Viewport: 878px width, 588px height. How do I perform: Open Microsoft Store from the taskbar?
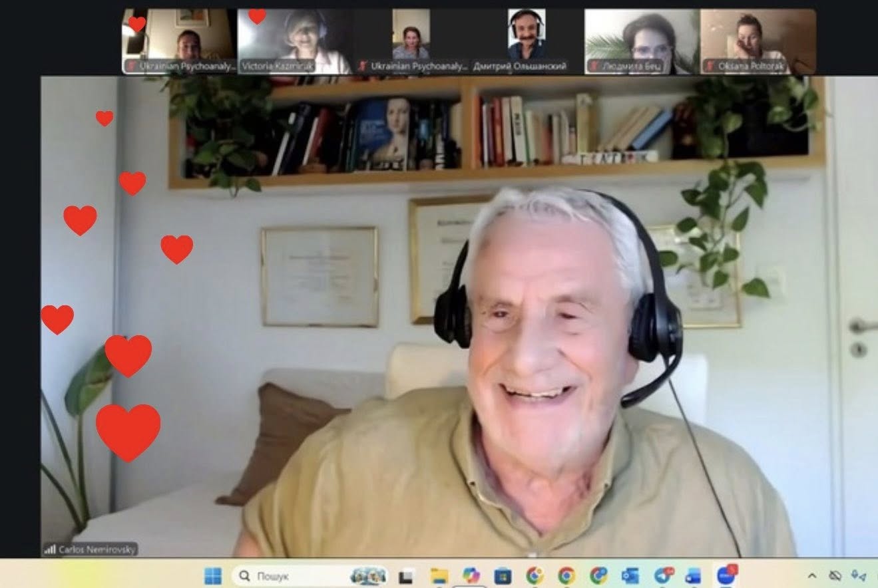[503, 576]
